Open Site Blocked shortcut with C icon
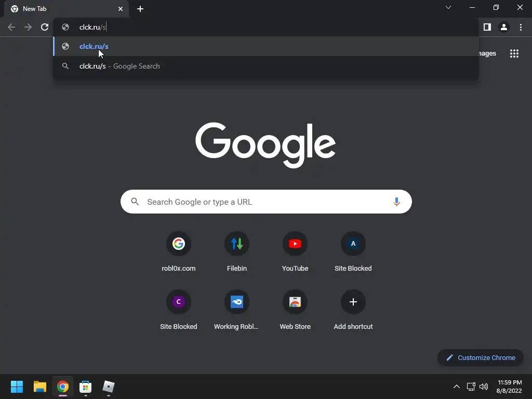Viewport: 532px width, 399px height. [179, 310]
